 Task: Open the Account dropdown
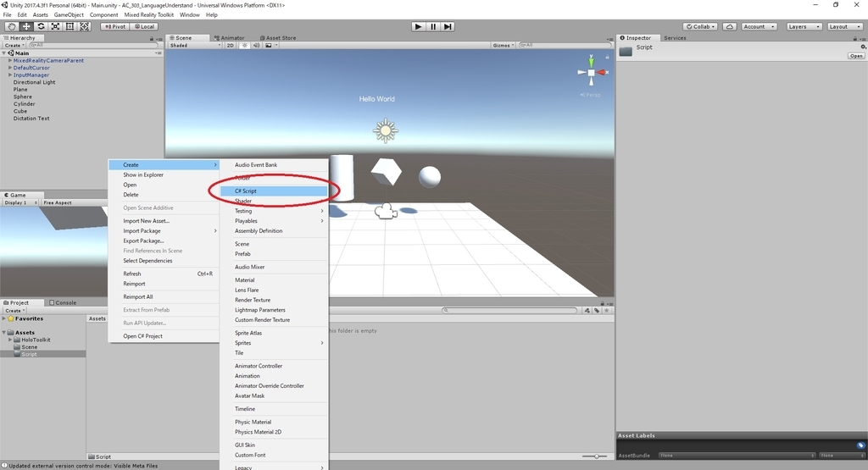(x=759, y=26)
